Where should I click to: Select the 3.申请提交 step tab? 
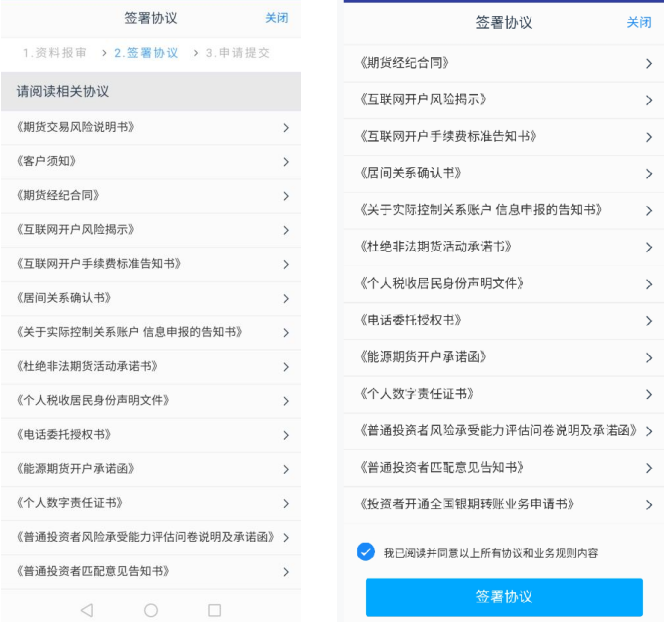point(238,52)
